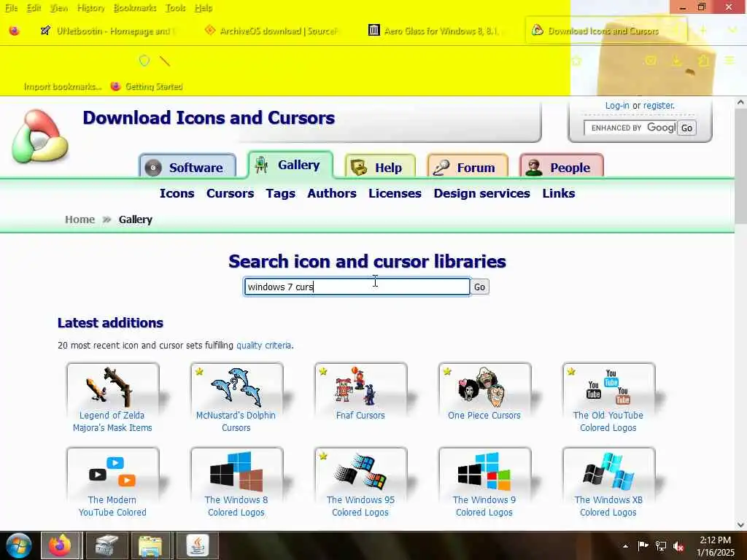Open the Firefox hamburger application menu
Image resolution: width=747 pixels, height=560 pixels.
coord(729,61)
